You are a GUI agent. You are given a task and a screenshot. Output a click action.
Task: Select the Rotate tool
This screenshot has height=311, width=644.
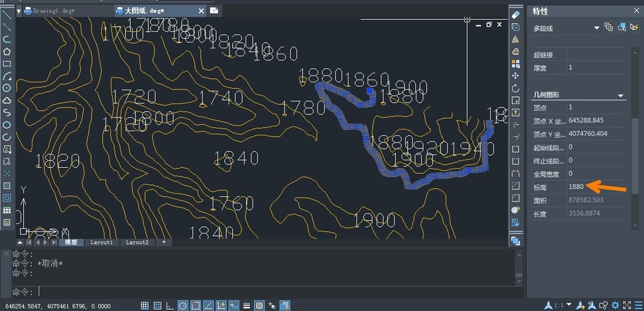(515, 88)
